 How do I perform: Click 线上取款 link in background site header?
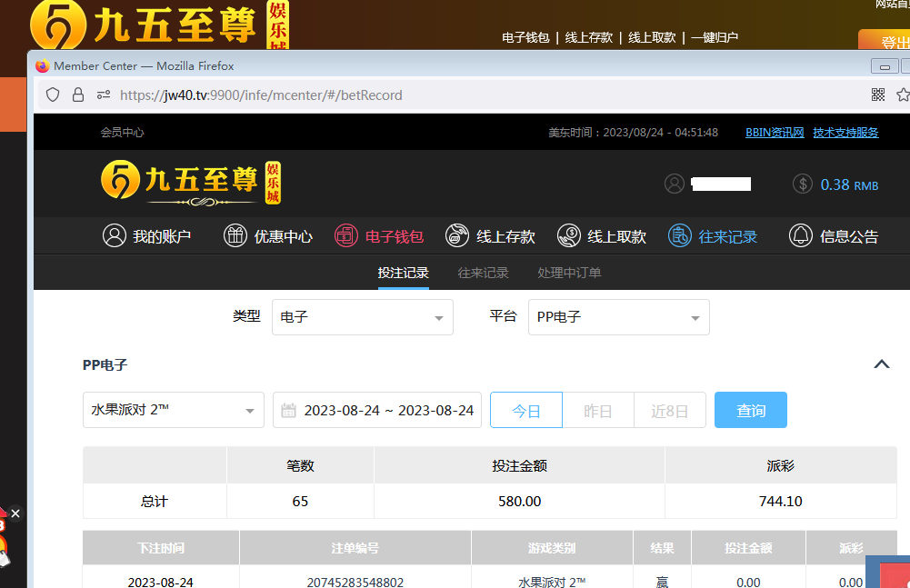pyautogui.click(x=652, y=38)
